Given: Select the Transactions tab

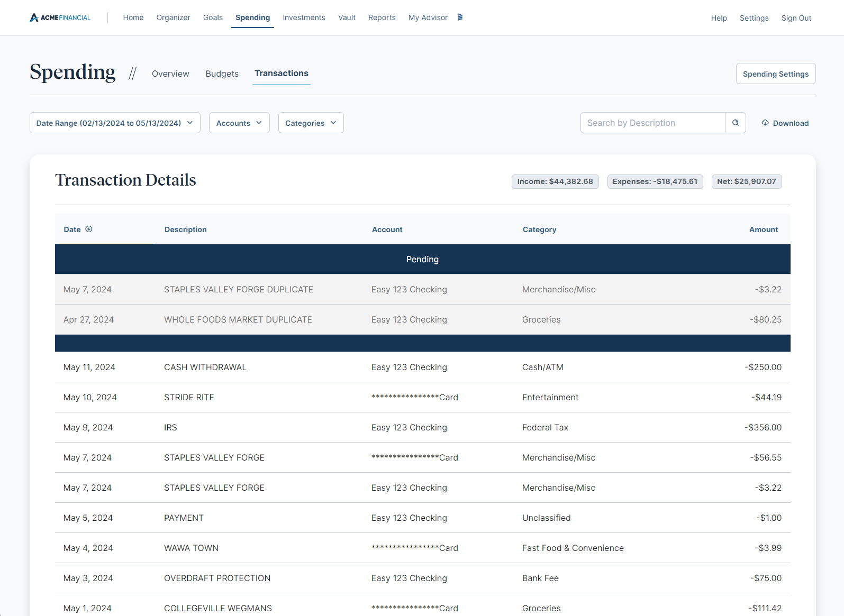Looking at the screenshot, I should 281,73.
